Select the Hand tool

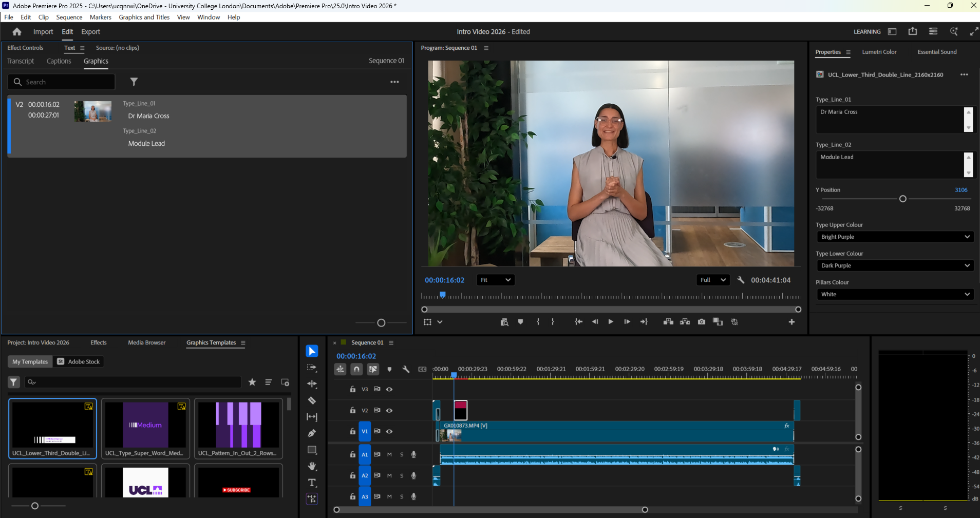pyautogui.click(x=312, y=466)
